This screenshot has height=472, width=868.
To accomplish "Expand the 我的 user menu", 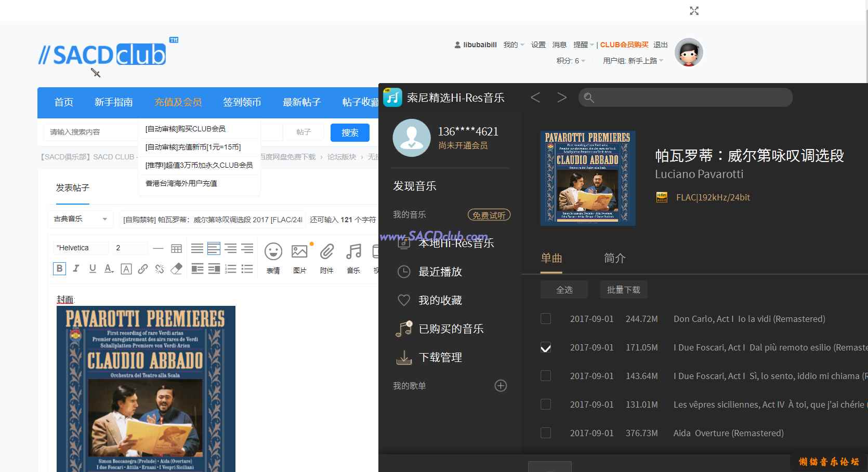I will [x=514, y=45].
